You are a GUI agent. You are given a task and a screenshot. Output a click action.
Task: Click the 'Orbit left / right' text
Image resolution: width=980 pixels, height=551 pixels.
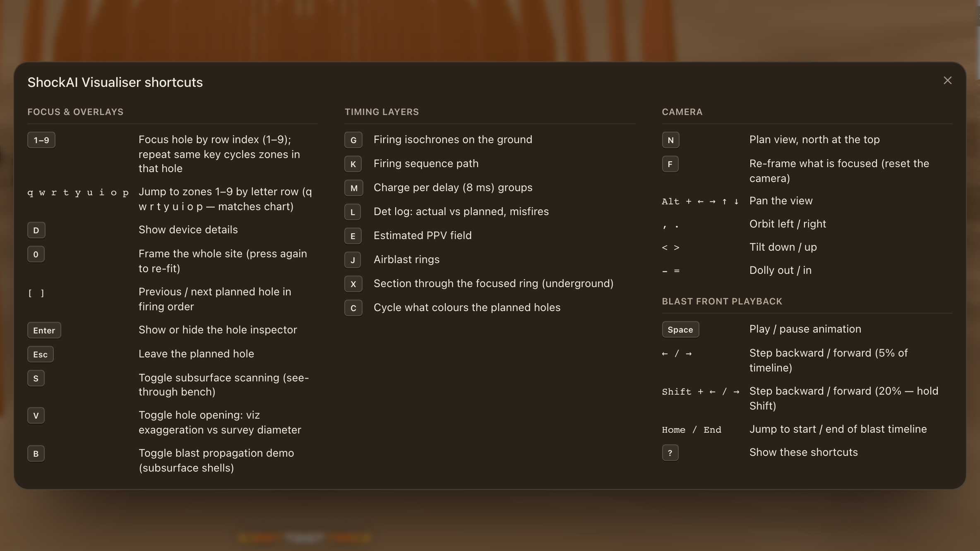coord(788,224)
